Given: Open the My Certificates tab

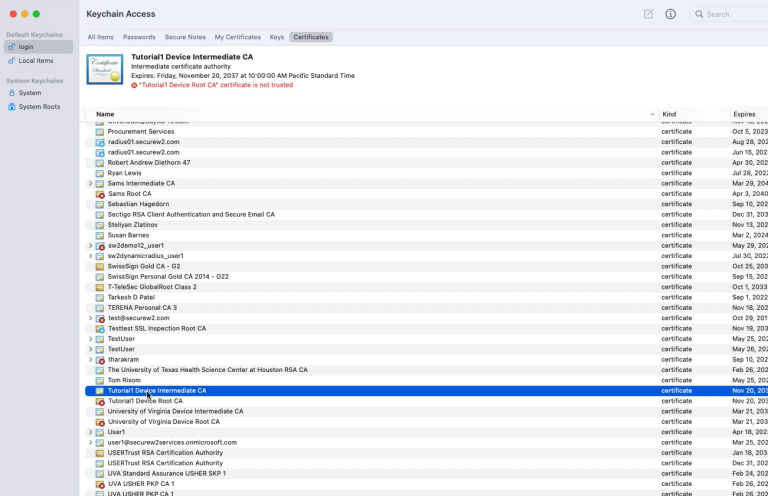Looking at the screenshot, I should coord(237,37).
